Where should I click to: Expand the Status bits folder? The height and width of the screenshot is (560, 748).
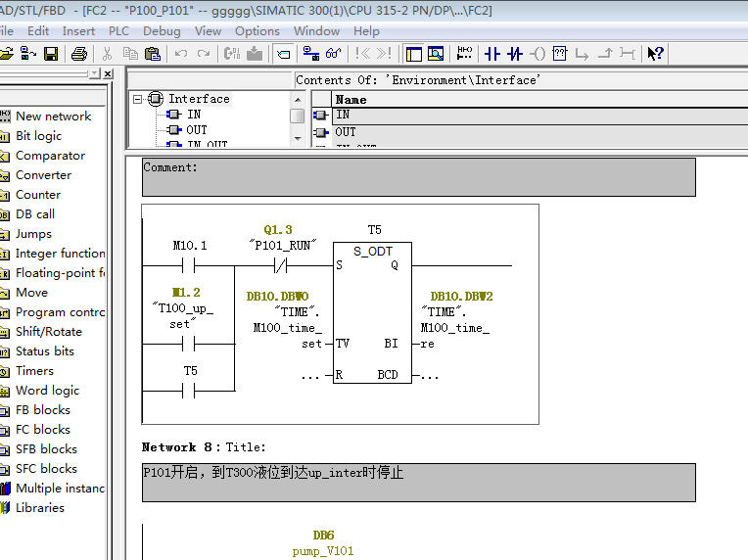pyautogui.click(x=45, y=351)
